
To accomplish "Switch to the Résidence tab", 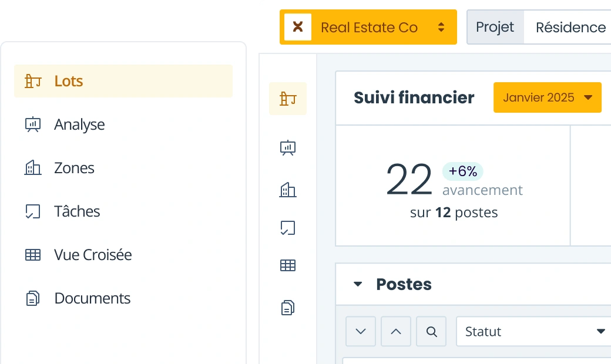I will point(570,27).
